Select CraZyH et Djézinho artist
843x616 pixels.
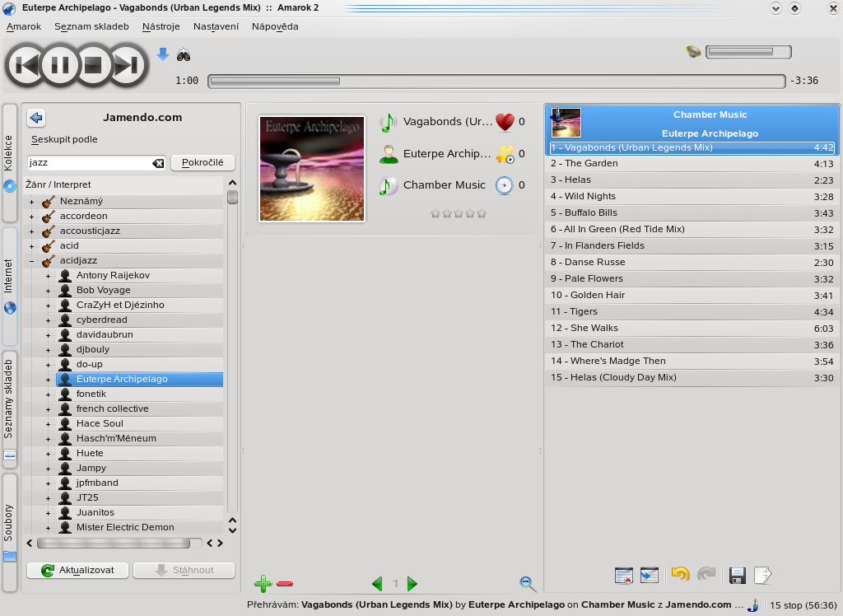point(120,305)
